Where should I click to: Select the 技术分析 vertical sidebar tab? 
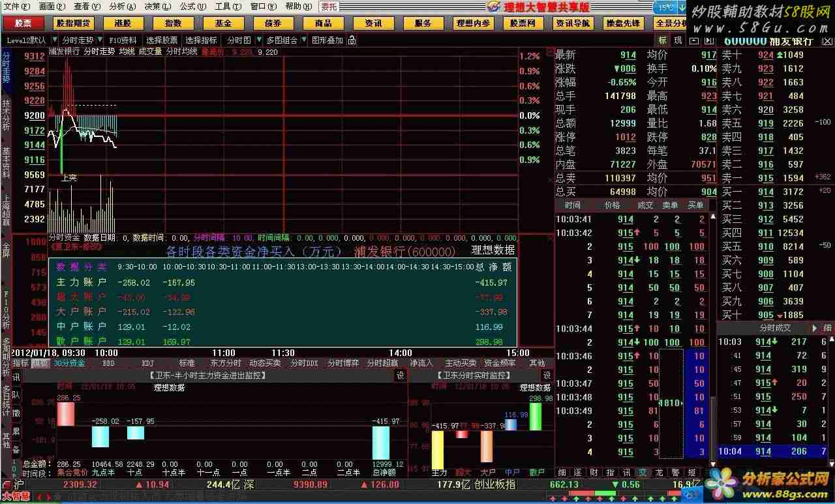tap(6, 116)
